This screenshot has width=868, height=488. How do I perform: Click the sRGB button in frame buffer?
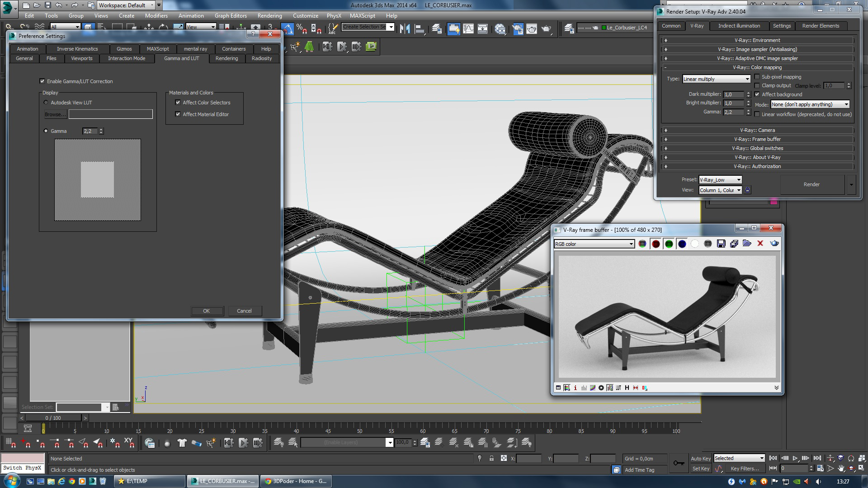pyautogui.click(x=610, y=388)
